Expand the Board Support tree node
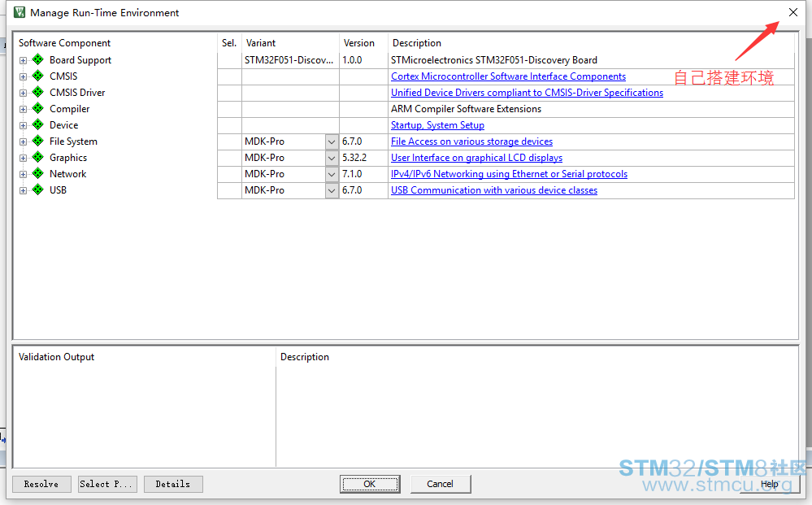The image size is (812, 505). 23,61
